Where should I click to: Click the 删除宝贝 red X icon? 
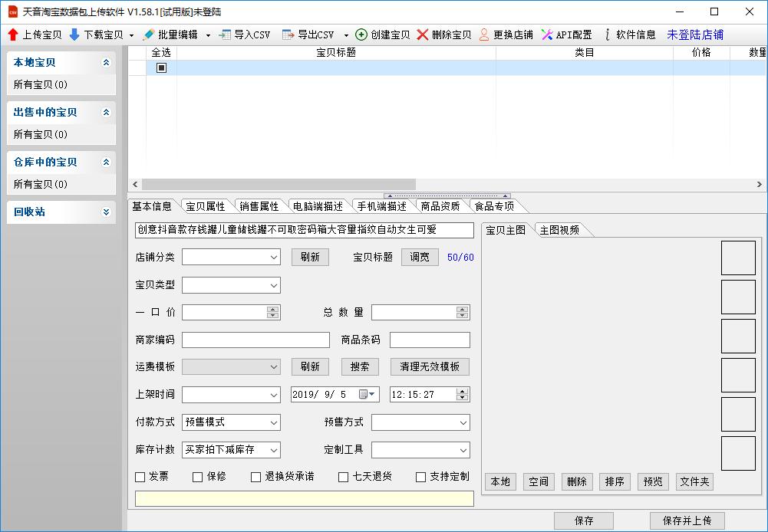point(423,34)
